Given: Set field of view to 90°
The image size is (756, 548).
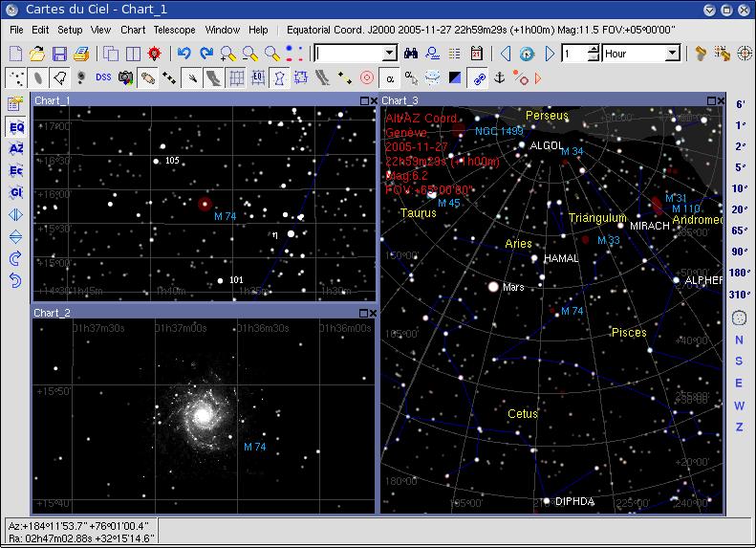Looking at the screenshot, I should pyautogui.click(x=740, y=252).
